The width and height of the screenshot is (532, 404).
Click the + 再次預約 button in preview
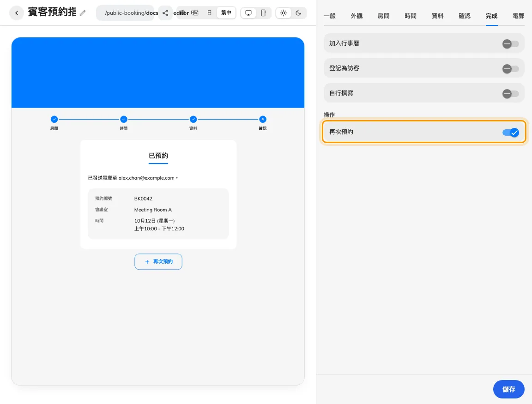[x=158, y=261]
